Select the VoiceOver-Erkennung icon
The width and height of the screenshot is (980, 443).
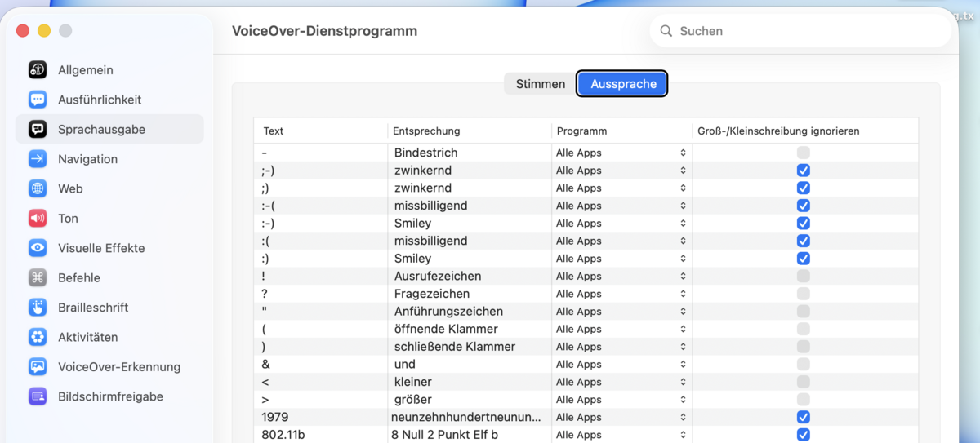coord(38,367)
